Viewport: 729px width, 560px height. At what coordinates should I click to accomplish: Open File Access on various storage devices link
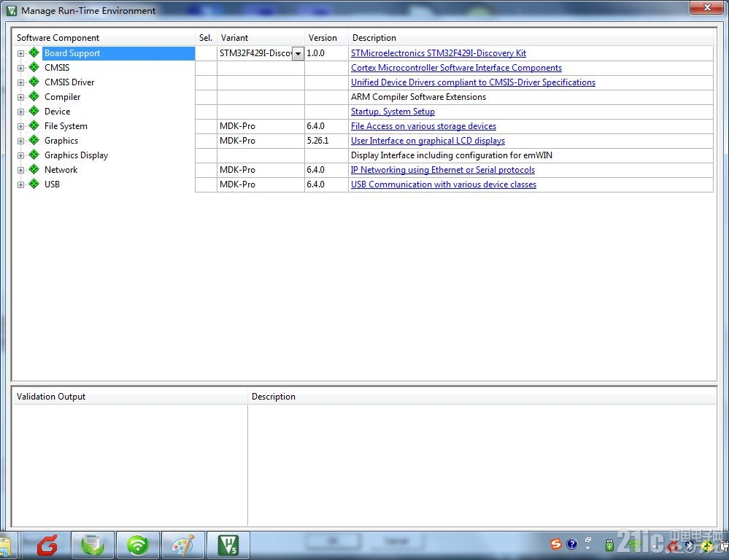(x=423, y=126)
